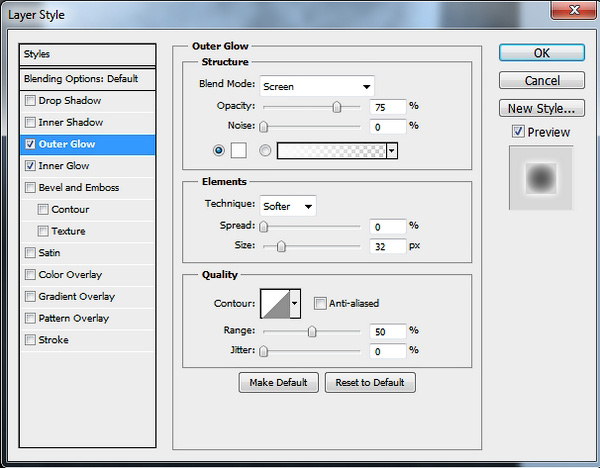Click the Reset to Default button
Image resolution: width=600 pixels, height=468 pixels.
(x=370, y=383)
